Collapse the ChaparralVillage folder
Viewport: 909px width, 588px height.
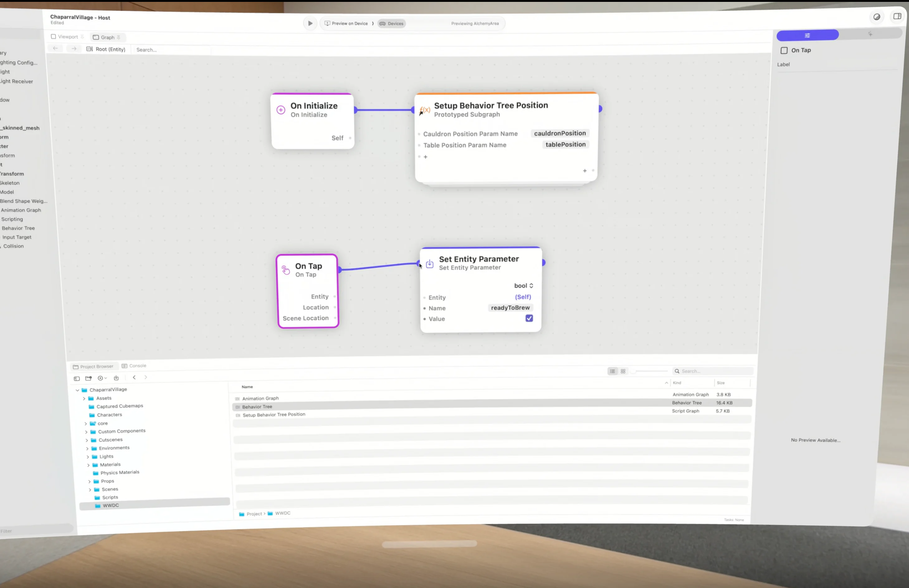pyautogui.click(x=78, y=390)
